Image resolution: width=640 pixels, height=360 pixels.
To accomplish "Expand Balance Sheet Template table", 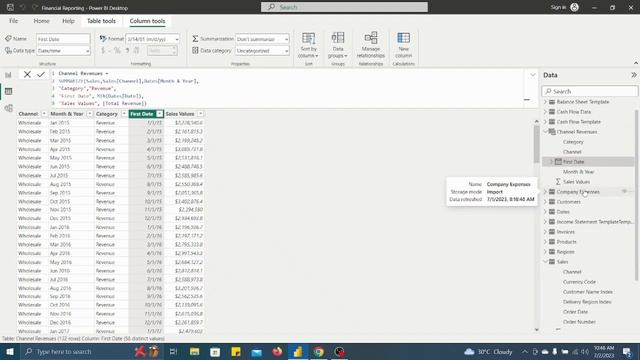I will pyautogui.click(x=545, y=102).
